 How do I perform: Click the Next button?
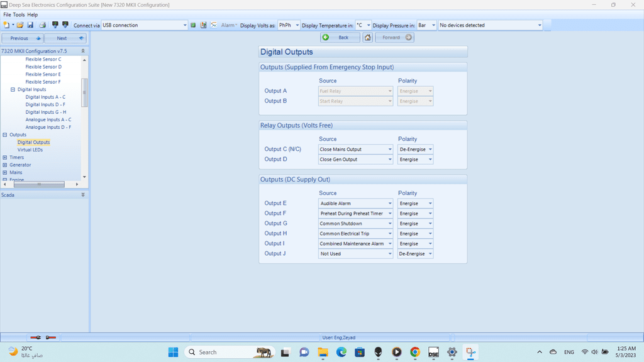pyautogui.click(x=65, y=38)
